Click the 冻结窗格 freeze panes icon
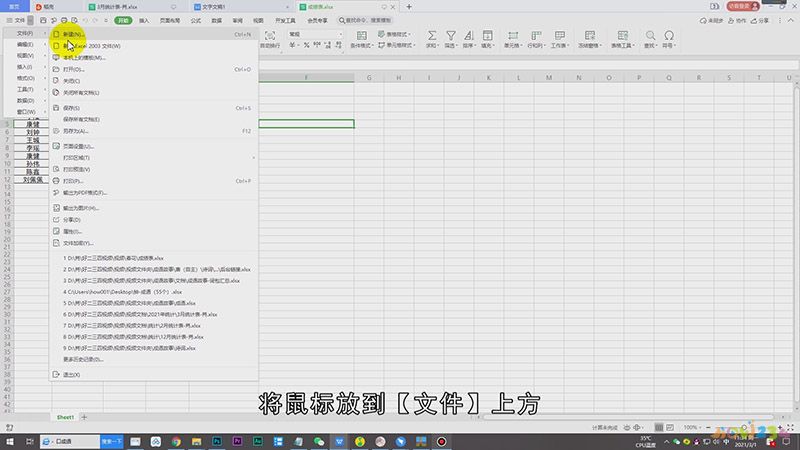Screen dimensions: 800x450 click(x=590, y=35)
